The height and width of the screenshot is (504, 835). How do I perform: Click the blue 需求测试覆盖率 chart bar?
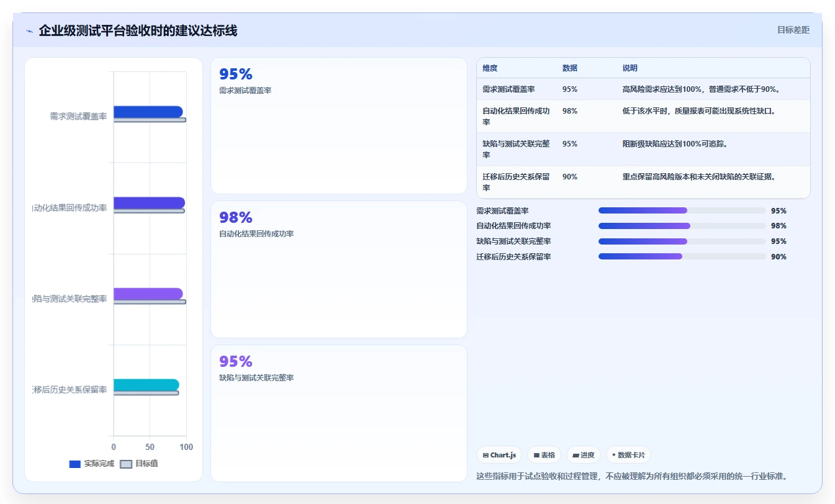pyautogui.click(x=148, y=112)
